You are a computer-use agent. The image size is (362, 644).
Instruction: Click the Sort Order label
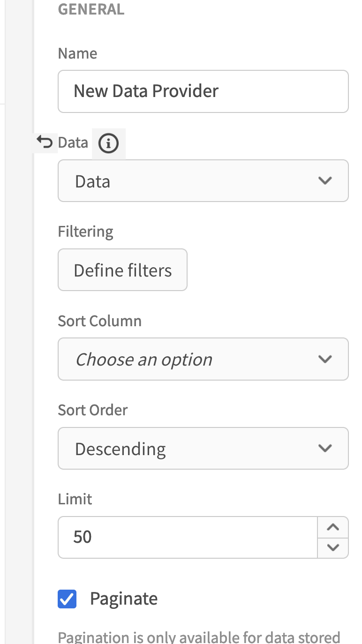(x=93, y=410)
